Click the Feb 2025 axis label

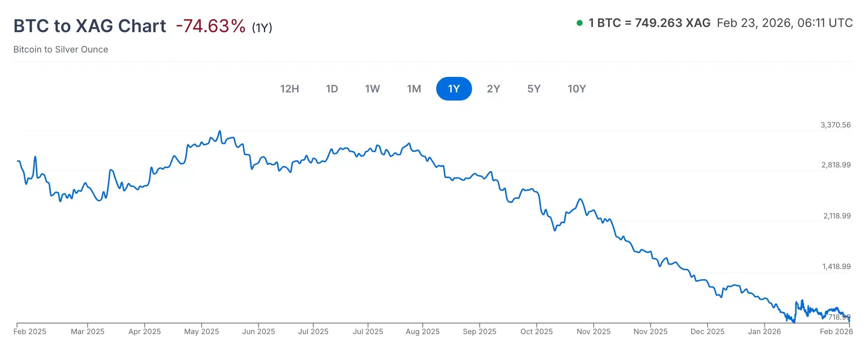click(30, 331)
